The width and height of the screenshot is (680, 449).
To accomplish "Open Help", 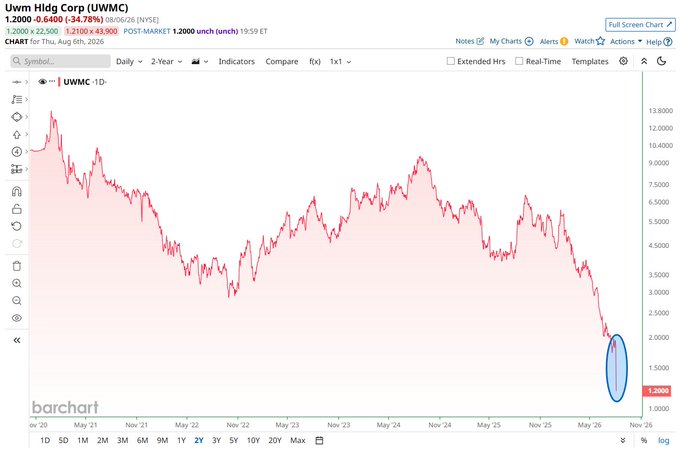I will point(659,42).
